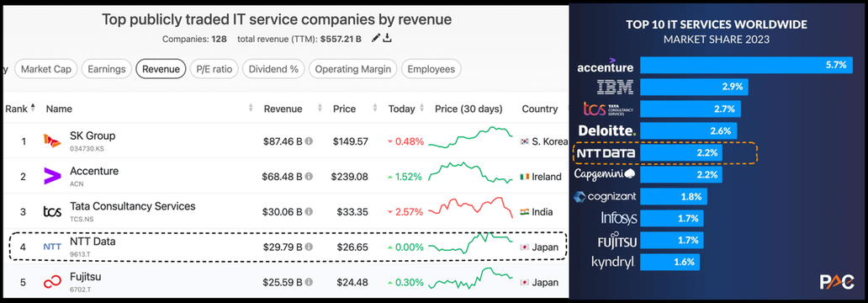Open the Tata Consultancy Services link
The image size is (868, 303).
point(132,206)
